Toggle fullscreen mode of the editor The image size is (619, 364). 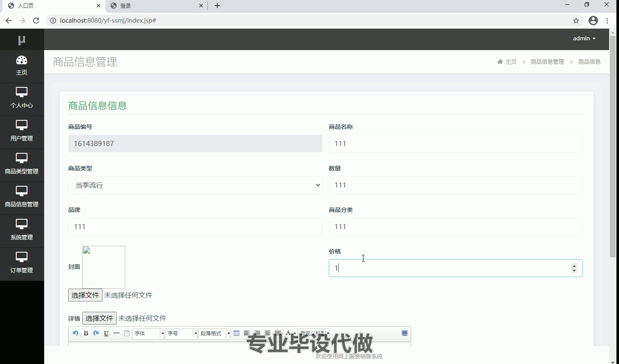pos(404,333)
